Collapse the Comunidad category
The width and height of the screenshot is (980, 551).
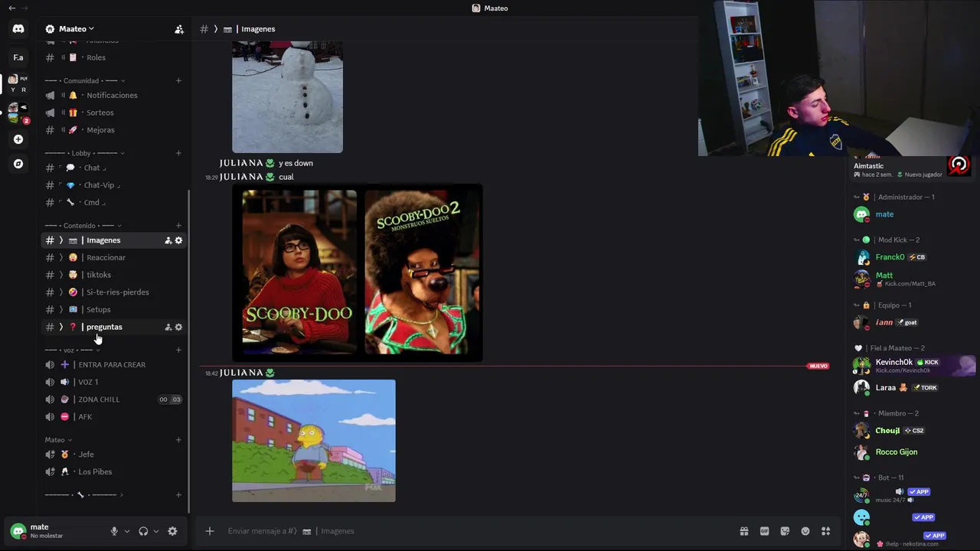(x=85, y=80)
